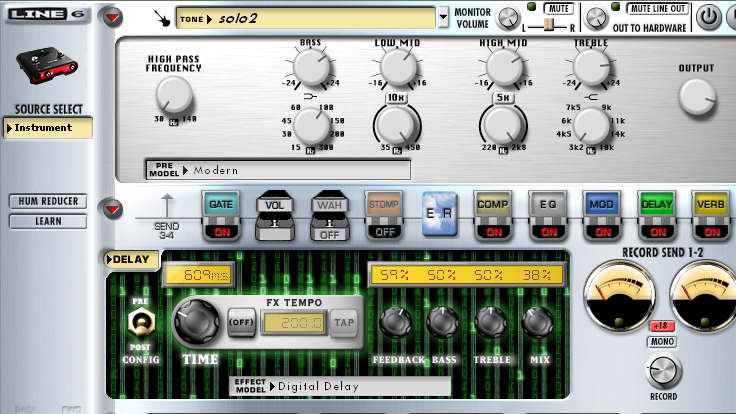
Task: Click the Treble frequency knob
Action: (x=591, y=126)
